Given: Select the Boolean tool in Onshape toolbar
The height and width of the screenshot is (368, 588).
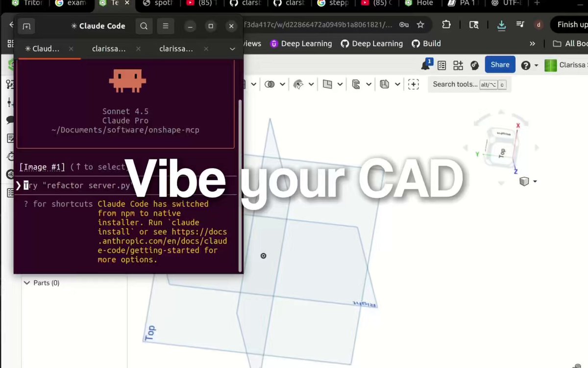Looking at the screenshot, I should [269, 84].
